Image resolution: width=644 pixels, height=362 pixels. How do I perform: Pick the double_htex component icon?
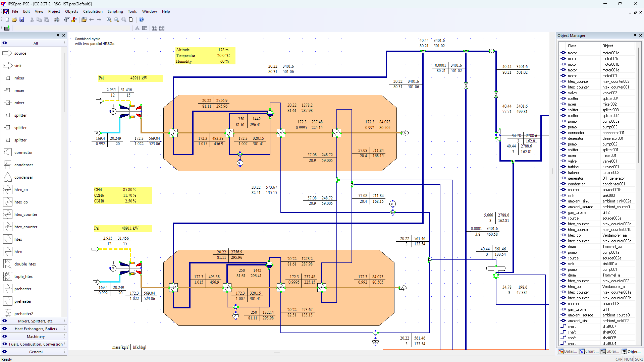(8, 264)
